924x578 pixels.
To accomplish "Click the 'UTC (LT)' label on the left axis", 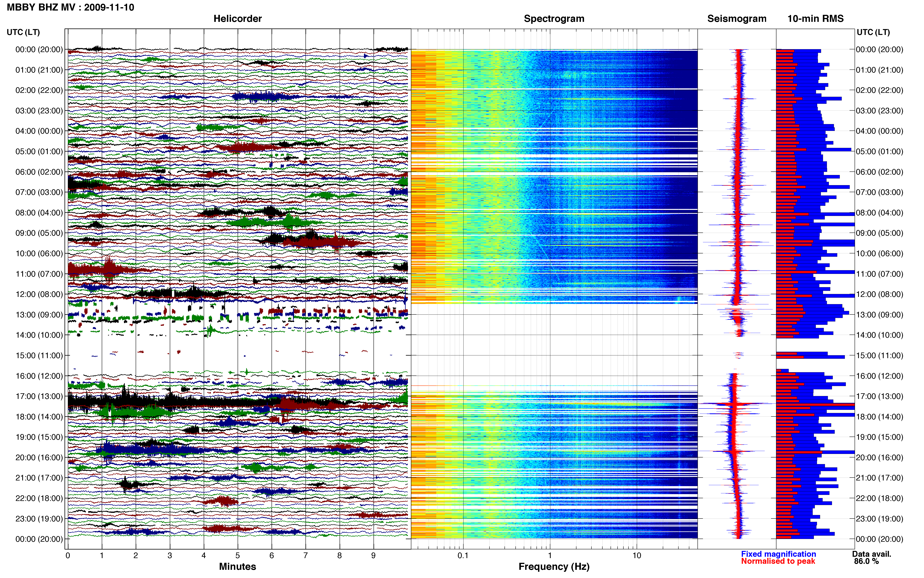I will point(23,32).
